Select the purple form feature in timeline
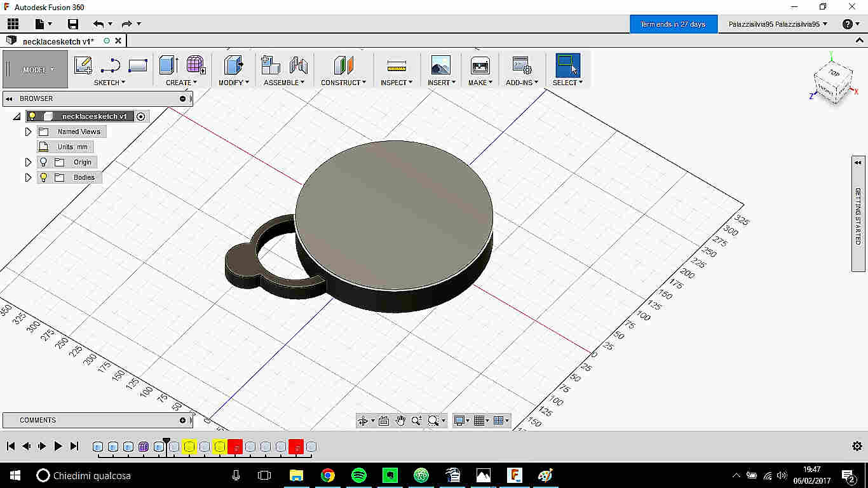The width and height of the screenshot is (868, 488). pyautogui.click(x=144, y=447)
